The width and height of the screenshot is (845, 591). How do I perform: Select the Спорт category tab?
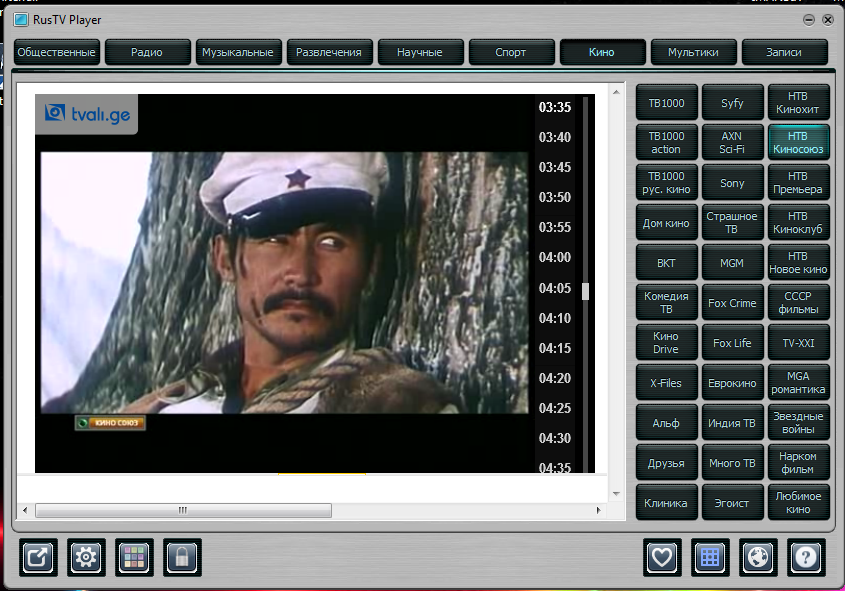[x=511, y=52]
